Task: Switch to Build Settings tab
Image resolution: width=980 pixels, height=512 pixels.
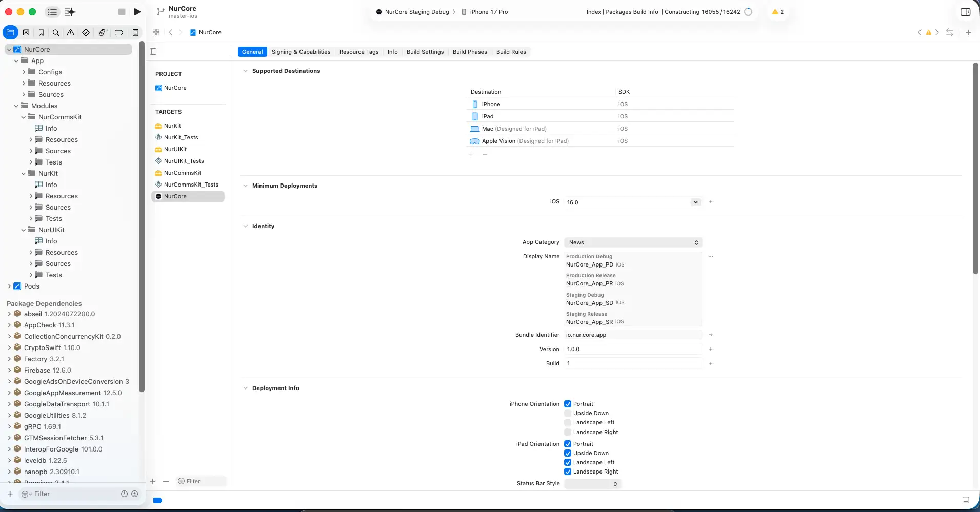Action: [425, 52]
